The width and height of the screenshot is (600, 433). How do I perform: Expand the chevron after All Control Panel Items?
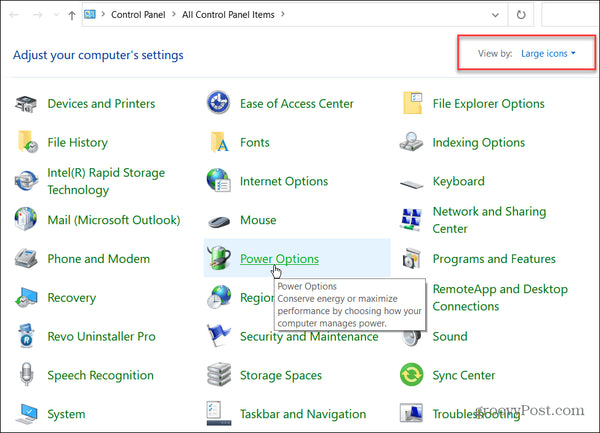point(283,14)
